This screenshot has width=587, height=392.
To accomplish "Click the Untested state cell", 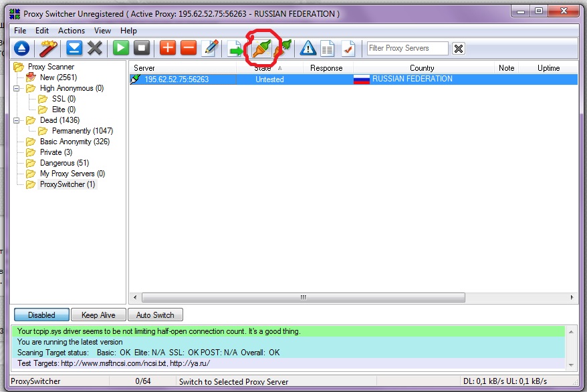I will click(x=269, y=79).
